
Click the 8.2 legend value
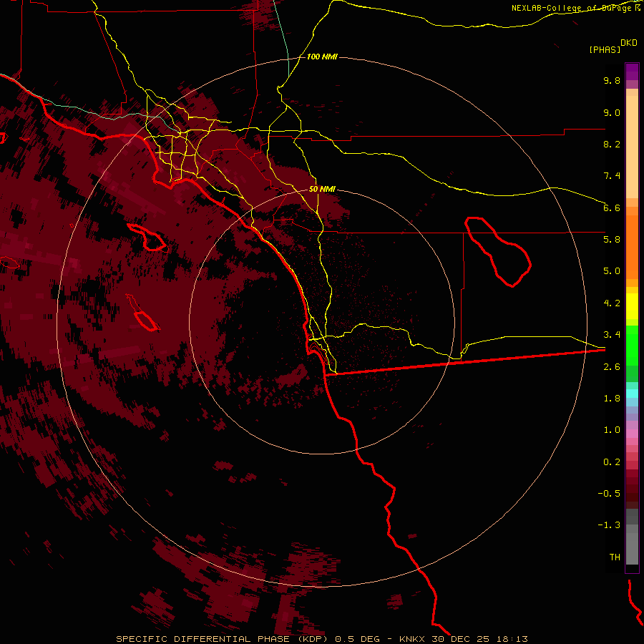click(612, 144)
